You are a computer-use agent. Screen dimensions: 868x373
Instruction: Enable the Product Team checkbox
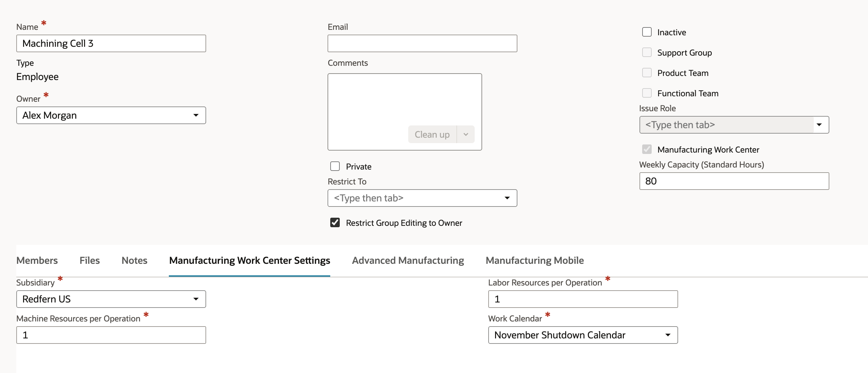[647, 73]
